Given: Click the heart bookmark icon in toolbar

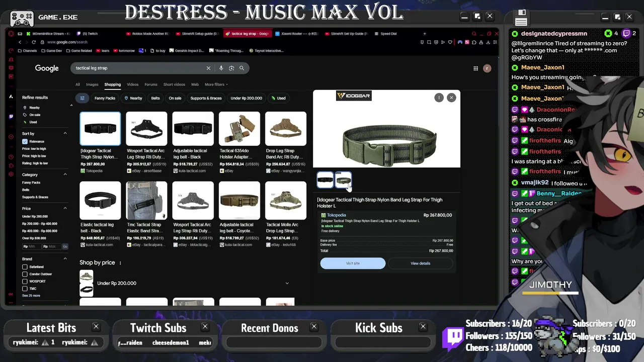Looking at the screenshot, I should (x=451, y=42).
